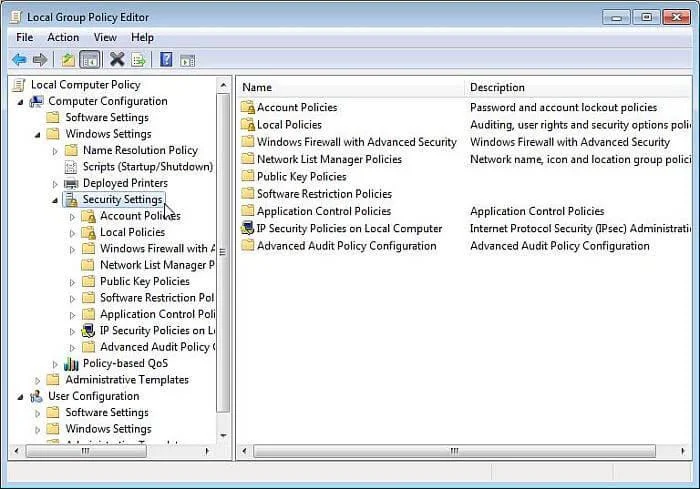Expand the Name Resolution Policy node
The image size is (700, 489).
pos(55,151)
